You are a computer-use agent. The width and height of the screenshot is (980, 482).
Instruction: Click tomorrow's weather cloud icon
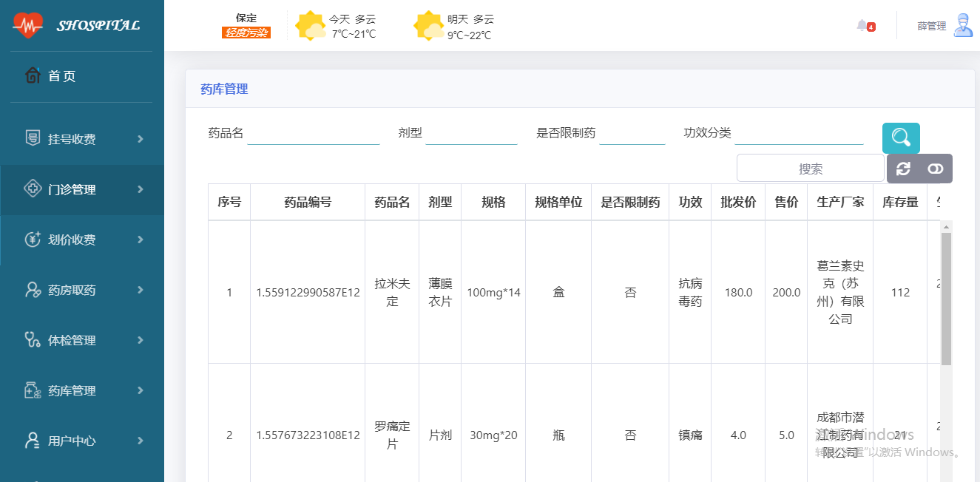tap(429, 26)
